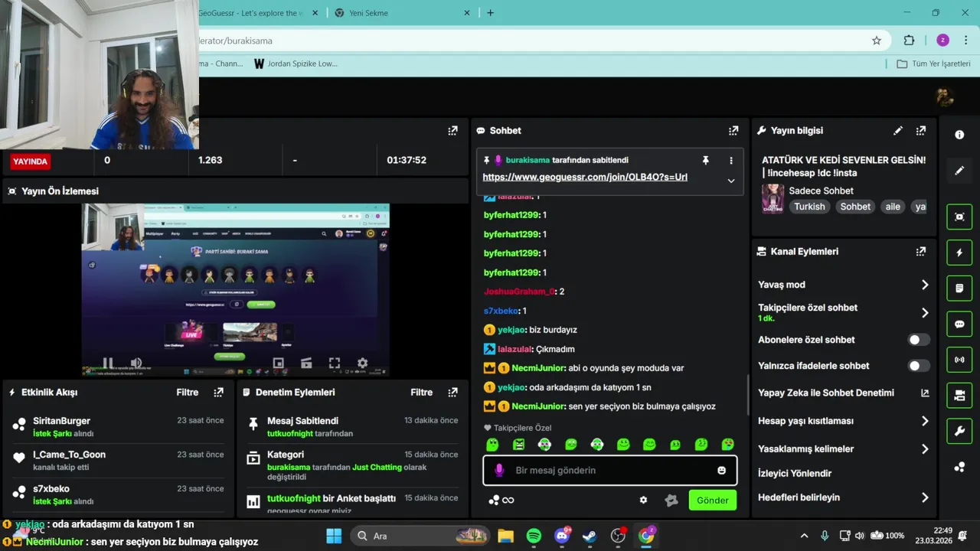Open the pinned geoguessr.com join link
This screenshot has height=551, width=980.
(585, 177)
